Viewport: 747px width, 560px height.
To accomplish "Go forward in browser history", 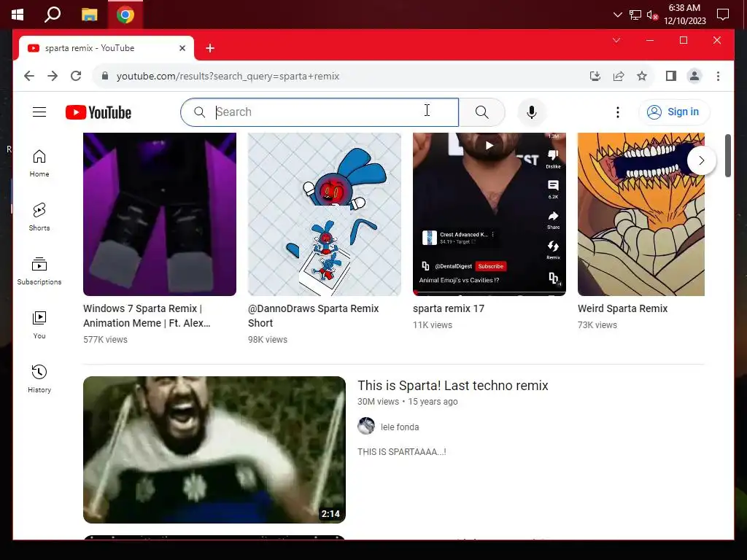I will 53,76.
